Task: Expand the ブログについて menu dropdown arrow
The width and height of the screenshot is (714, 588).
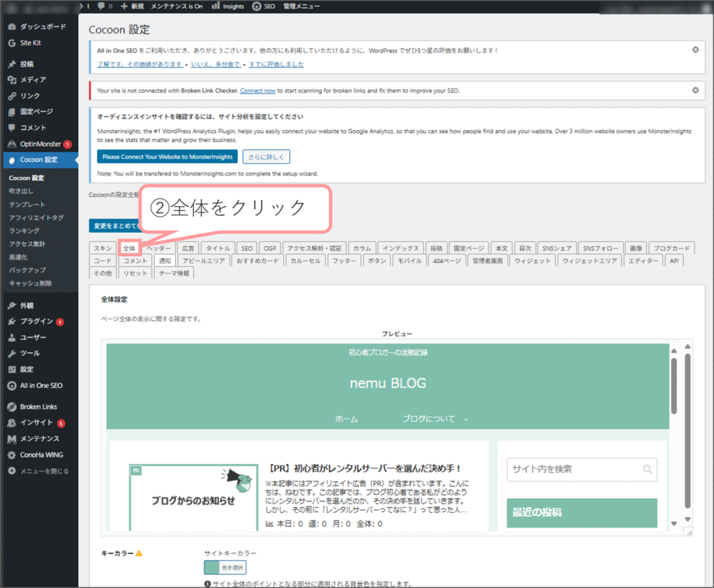Action: [466, 420]
